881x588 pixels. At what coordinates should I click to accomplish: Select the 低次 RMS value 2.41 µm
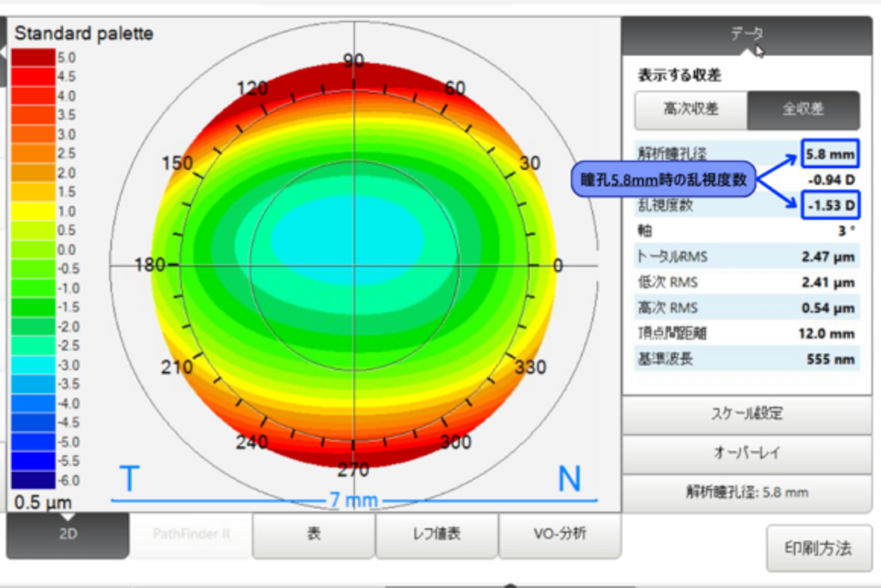[x=828, y=283]
